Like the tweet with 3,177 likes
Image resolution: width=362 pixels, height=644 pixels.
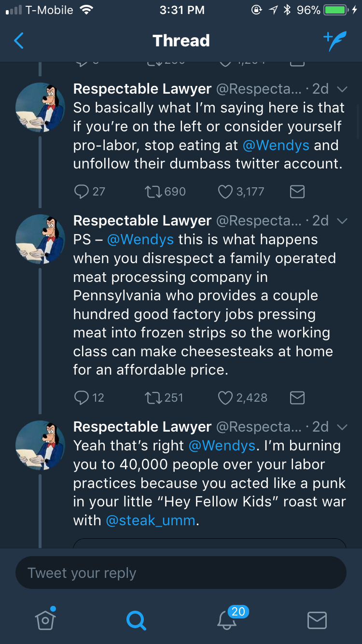point(225,192)
